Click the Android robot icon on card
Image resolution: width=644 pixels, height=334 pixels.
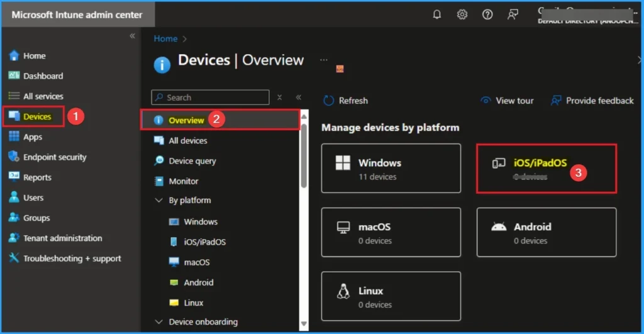click(x=499, y=227)
